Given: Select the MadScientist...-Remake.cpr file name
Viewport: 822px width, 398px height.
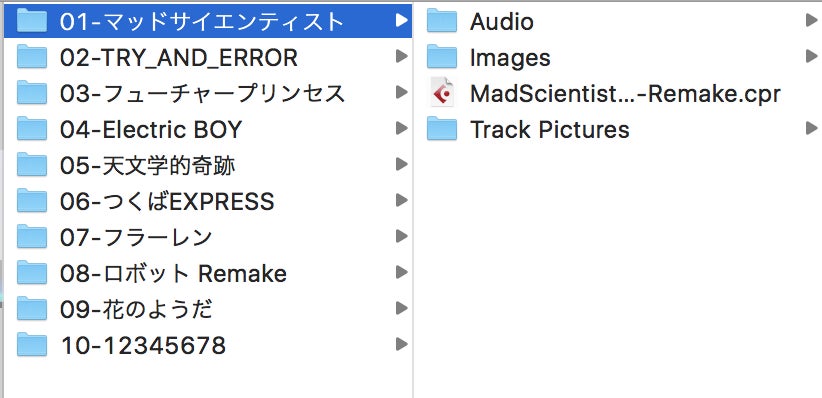Looking at the screenshot, I should pos(625,94).
